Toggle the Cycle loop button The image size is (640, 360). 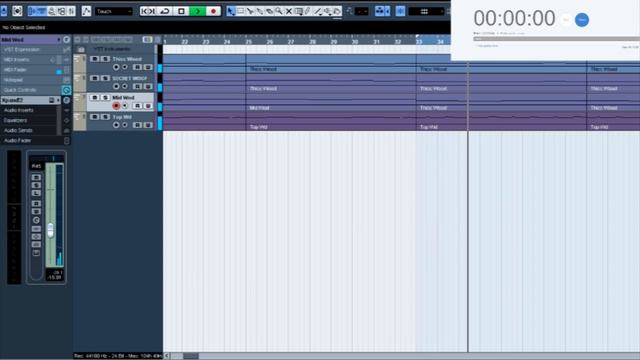(165, 11)
